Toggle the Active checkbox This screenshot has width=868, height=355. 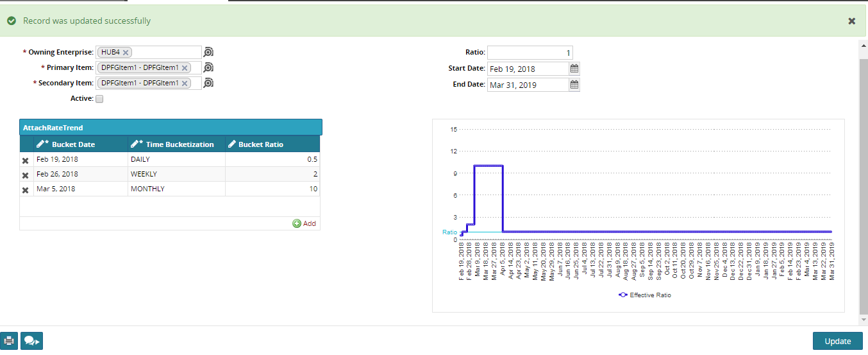point(99,99)
